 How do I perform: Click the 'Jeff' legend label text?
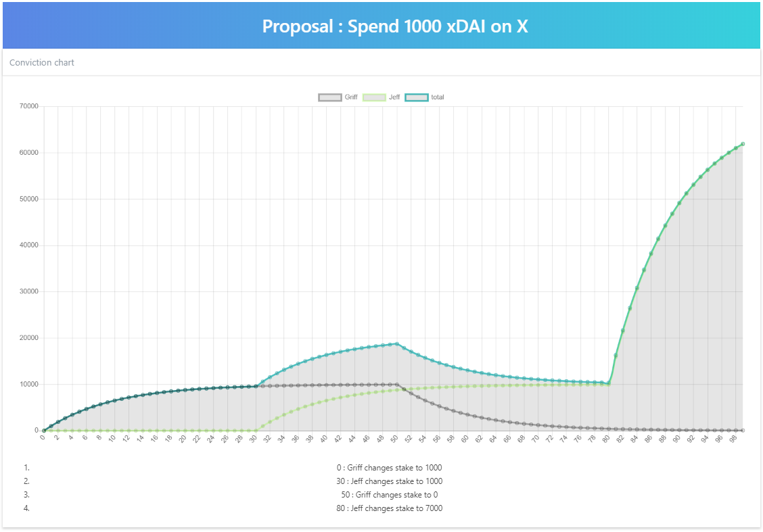click(394, 97)
